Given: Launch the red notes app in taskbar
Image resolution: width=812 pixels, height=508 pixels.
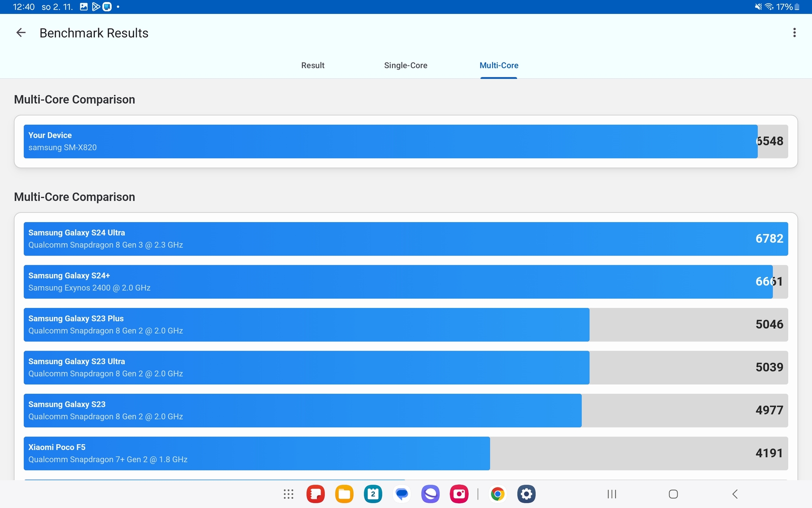Looking at the screenshot, I should [315, 494].
